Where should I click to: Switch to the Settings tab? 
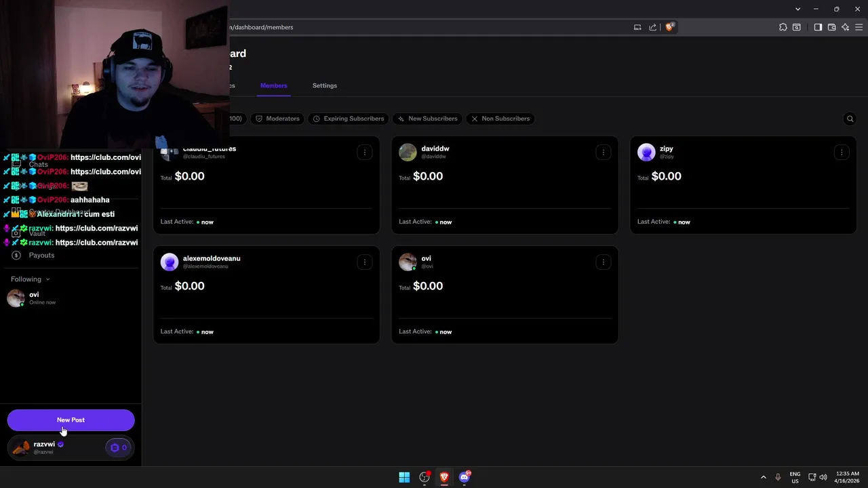coord(325,85)
